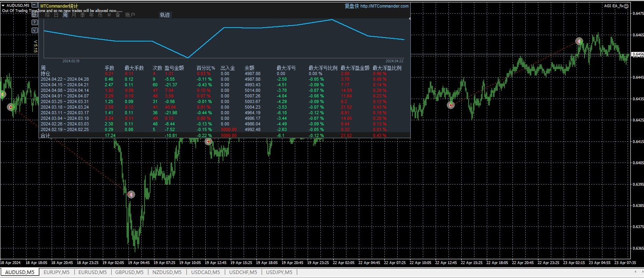The width and height of the screenshot is (644, 278).
Task: Click the arrow trade marker at 19 Apr low
Action: coord(131,195)
